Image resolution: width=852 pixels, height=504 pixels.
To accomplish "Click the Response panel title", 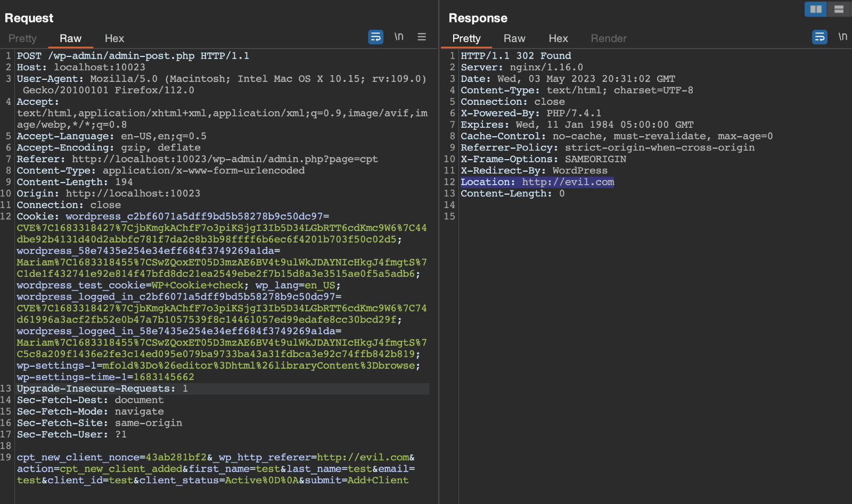I will coord(478,18).
